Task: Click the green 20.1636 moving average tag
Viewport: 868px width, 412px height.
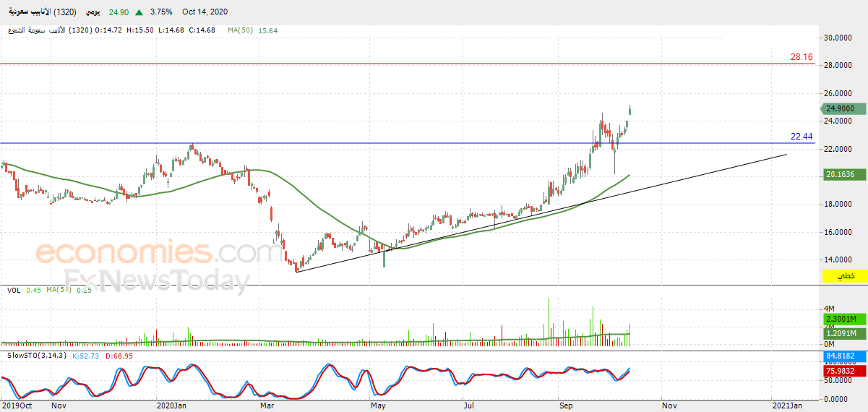Action: [x=843, y=174]
